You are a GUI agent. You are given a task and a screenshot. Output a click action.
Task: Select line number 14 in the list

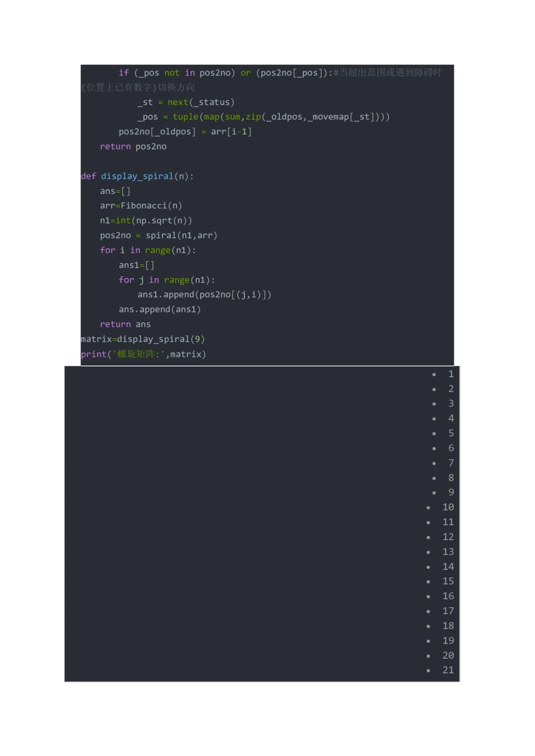(x=448, y=567)
